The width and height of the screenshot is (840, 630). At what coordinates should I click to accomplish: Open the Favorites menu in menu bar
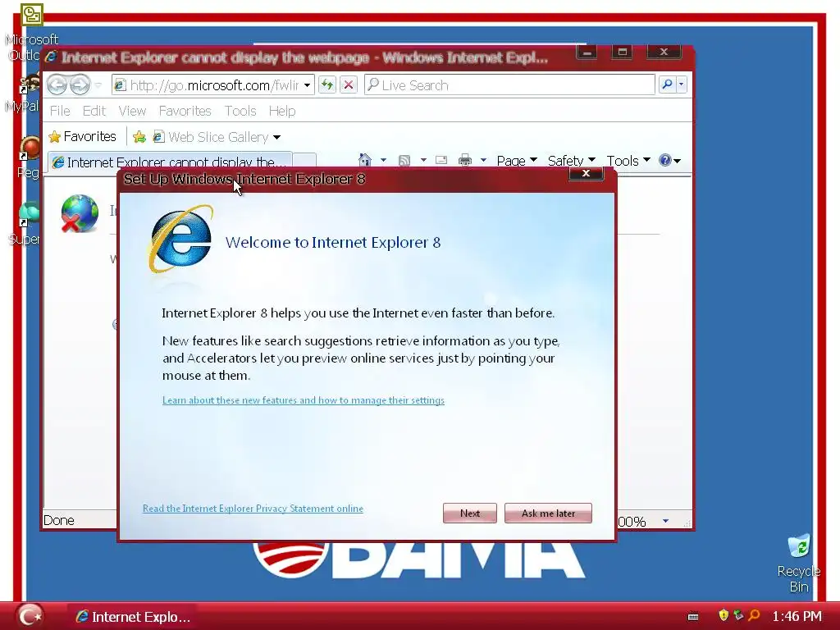[185, 111]
